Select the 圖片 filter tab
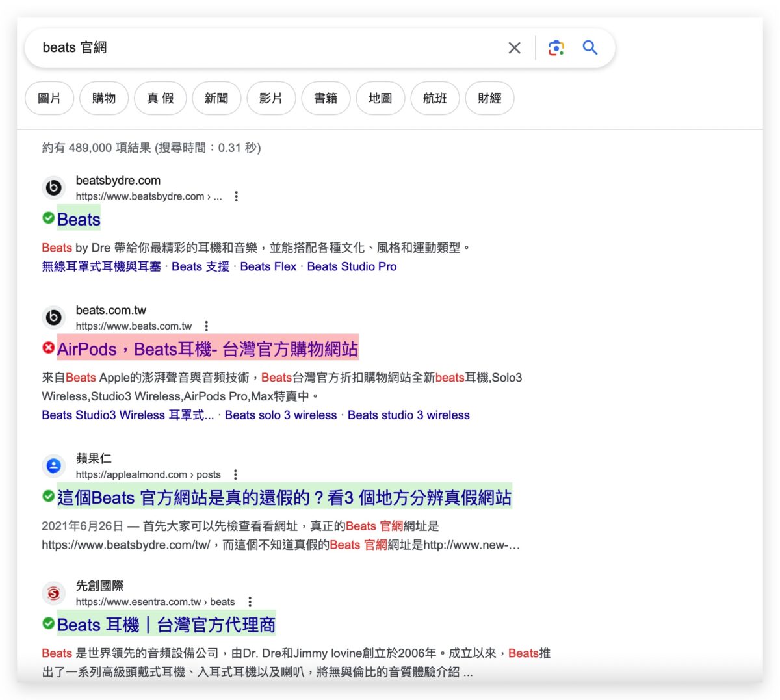The height and width of the screenshot is (700, 780). tap(49, 98)
